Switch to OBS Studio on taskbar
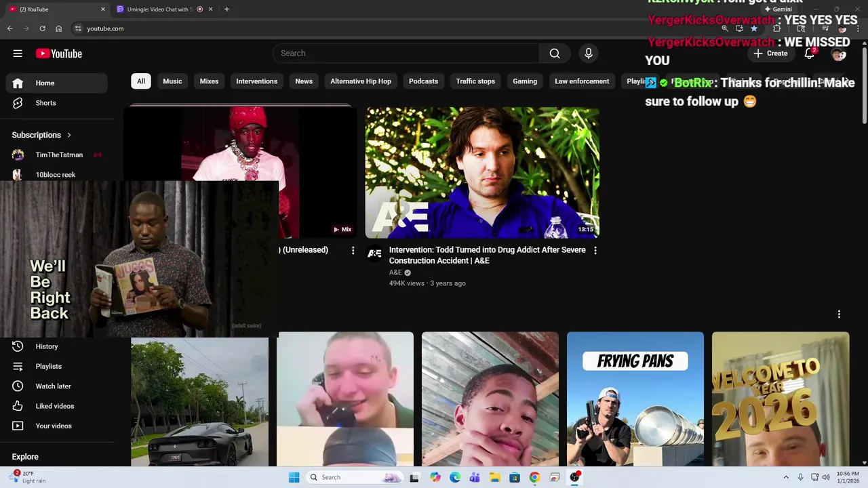 pyautogui.click(x=575, y=477)
